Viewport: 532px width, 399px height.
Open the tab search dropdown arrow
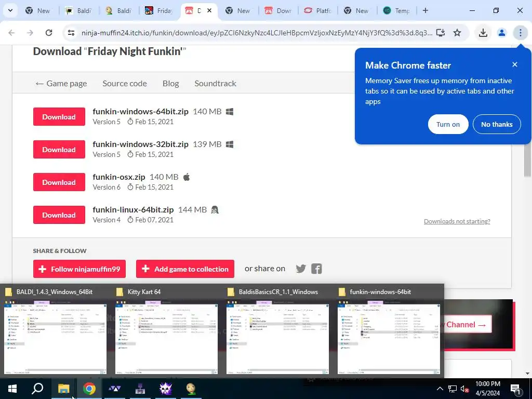[x=10, y=10]
